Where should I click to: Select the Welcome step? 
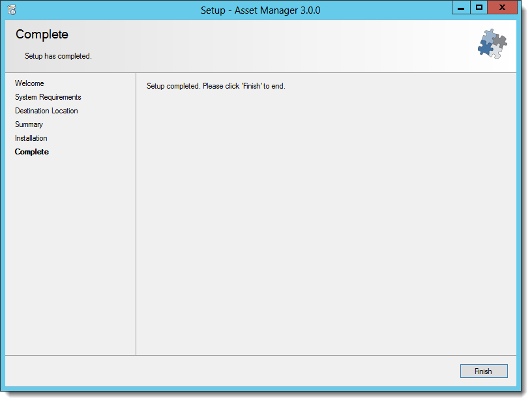tap(29, 83)
